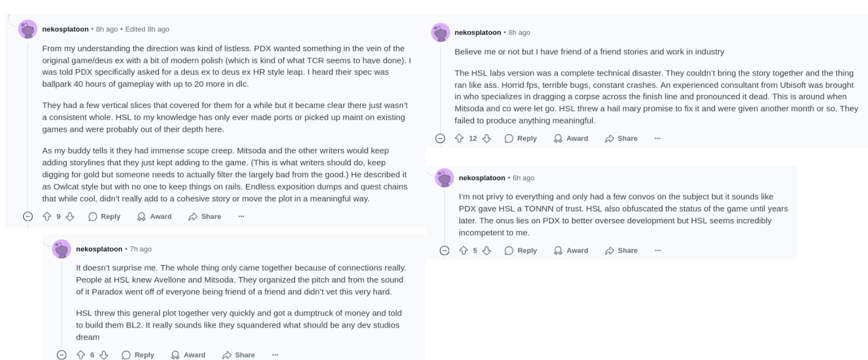Collapse the 5-point comment posted 6h ago
The height and width of the screenshot is (360, 868).
click(444, 251)
